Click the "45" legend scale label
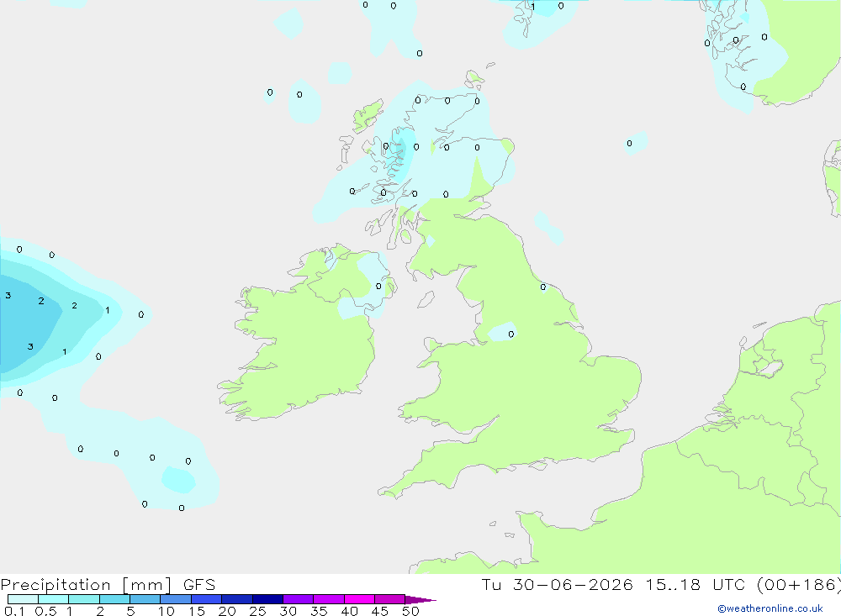This screenshot has width=841, height=616. [380, 611]
